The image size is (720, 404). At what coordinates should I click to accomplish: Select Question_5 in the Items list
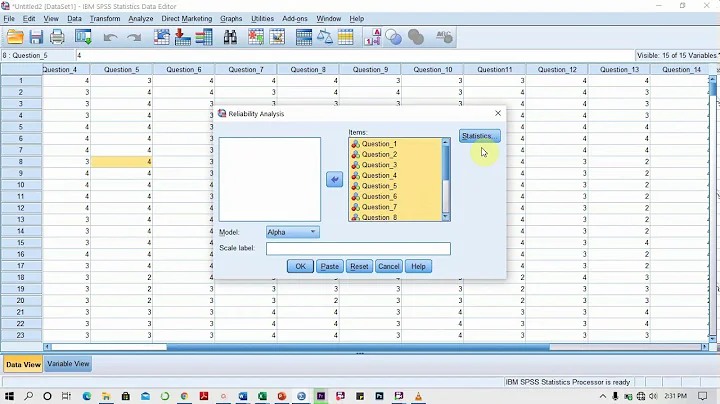click(395, 186)
